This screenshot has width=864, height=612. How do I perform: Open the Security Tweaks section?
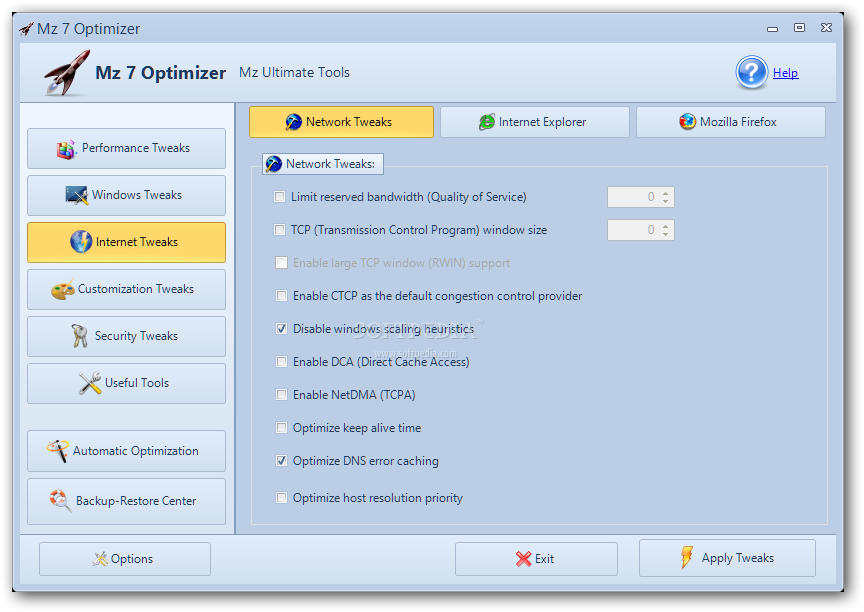pyautogui.click(x=126, y=336)
